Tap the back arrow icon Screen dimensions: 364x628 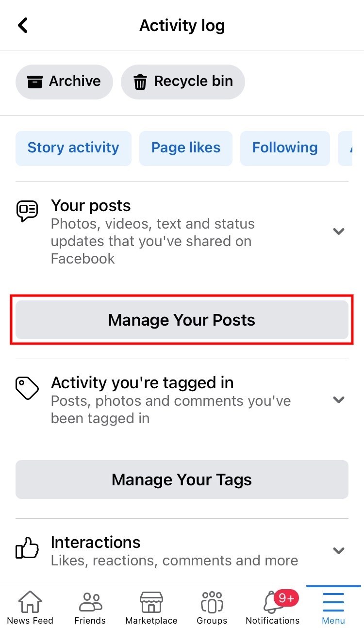[23, 25]
